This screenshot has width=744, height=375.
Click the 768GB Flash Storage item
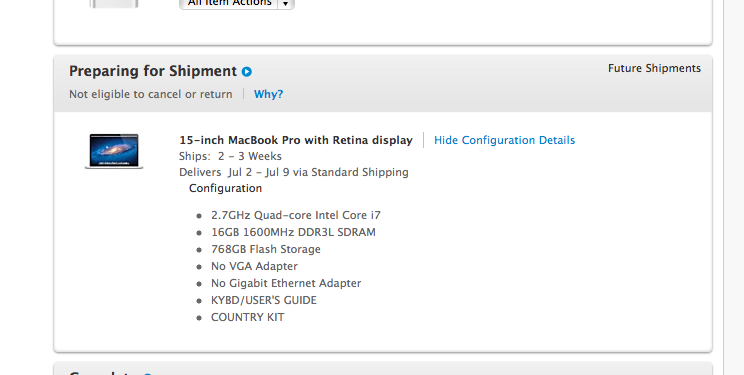coord(266,249)
